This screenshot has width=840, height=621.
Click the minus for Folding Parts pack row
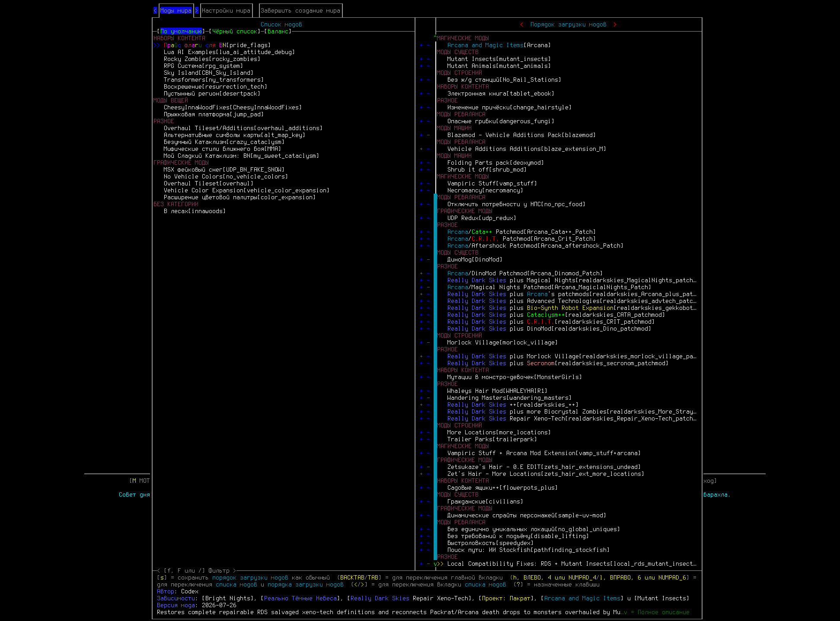point(428,163)
